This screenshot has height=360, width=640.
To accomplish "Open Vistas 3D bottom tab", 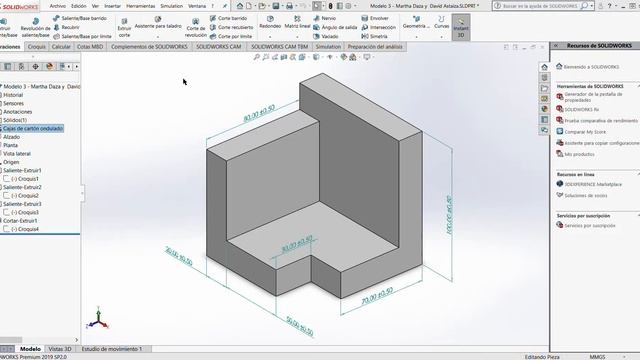I will point(60,349).
